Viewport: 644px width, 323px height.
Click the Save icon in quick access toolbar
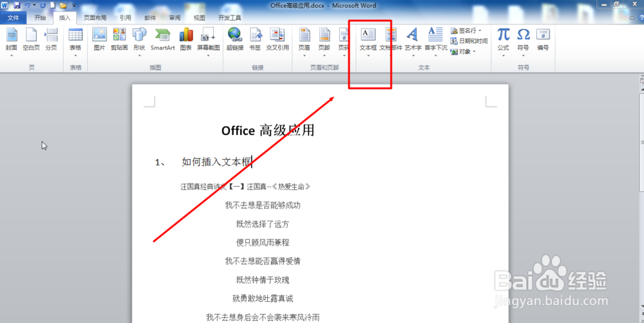pos(17,5)
